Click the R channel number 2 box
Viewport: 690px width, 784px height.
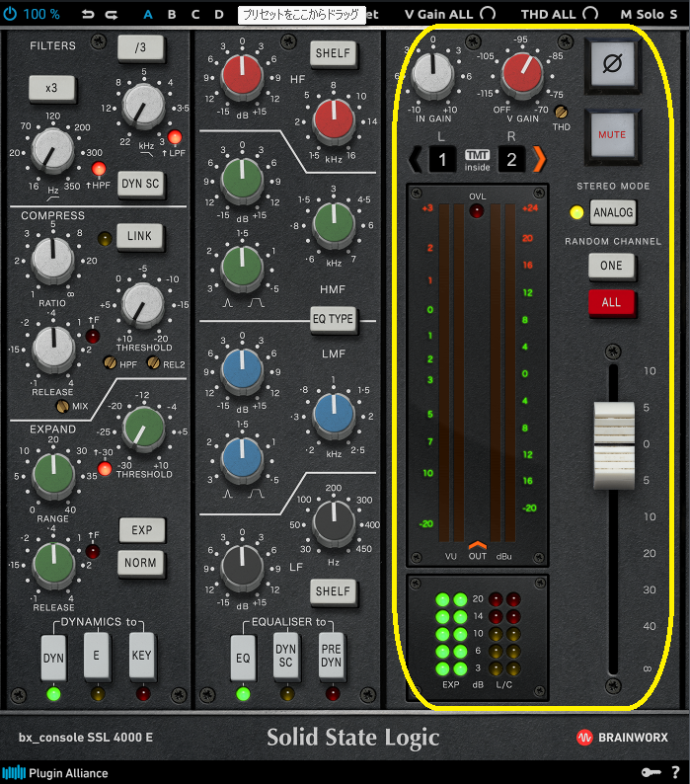click(511, 160)
